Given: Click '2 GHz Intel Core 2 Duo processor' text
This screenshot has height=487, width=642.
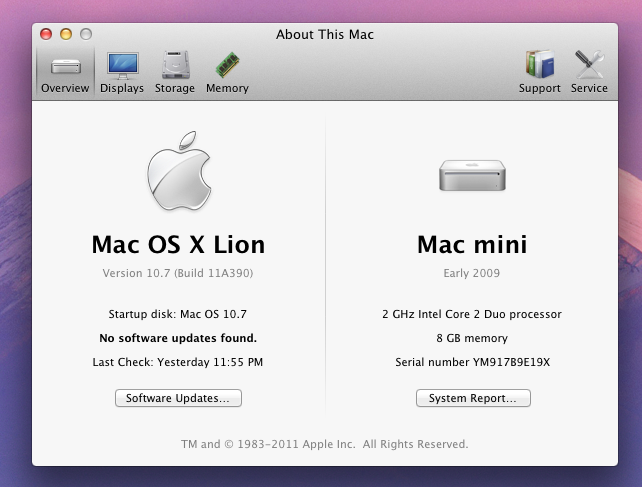Looking at the screenshot, I should [472, 314].
